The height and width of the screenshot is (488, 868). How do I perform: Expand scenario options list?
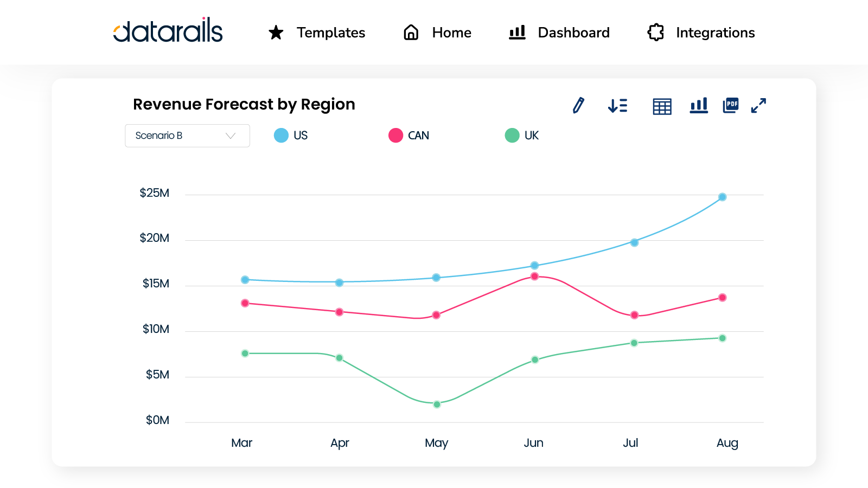(x=187, y=136)
